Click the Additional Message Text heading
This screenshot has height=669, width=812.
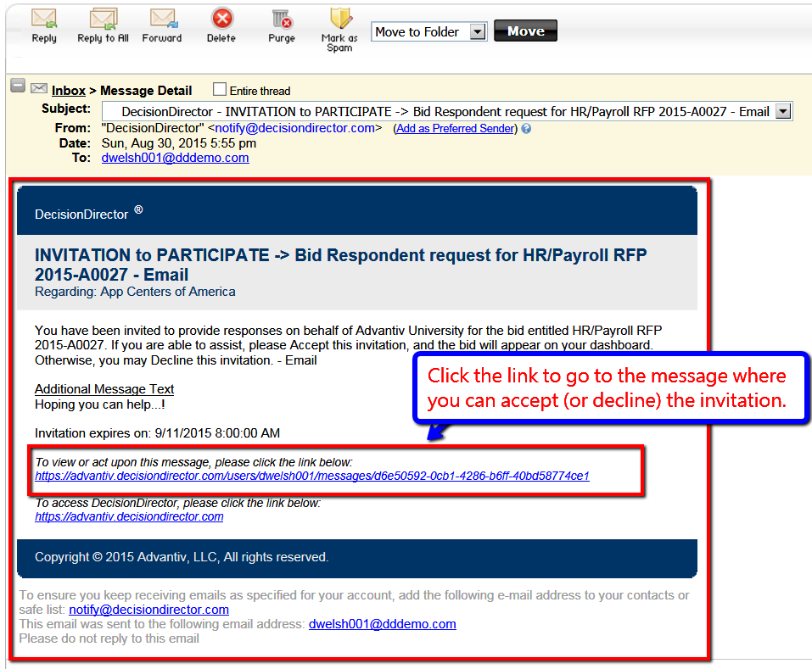pyautogui.click(x=104, y=389)
